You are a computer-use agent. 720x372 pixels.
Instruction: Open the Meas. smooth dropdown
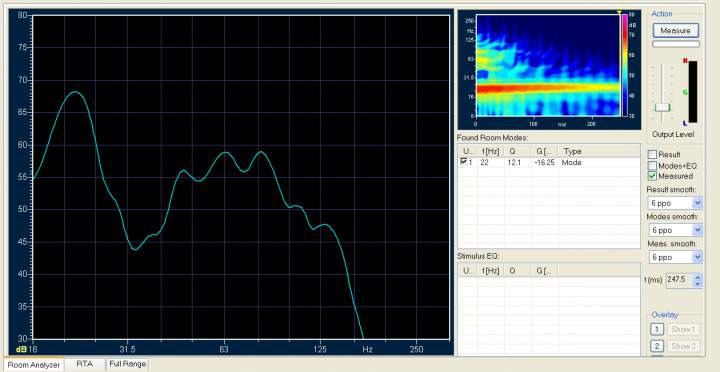coord(675,257)
